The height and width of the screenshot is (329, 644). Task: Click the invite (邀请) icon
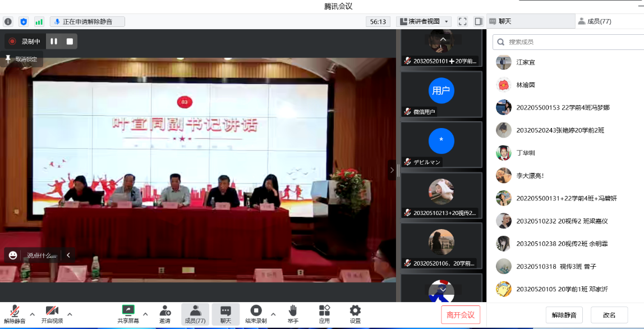(165, 314)
